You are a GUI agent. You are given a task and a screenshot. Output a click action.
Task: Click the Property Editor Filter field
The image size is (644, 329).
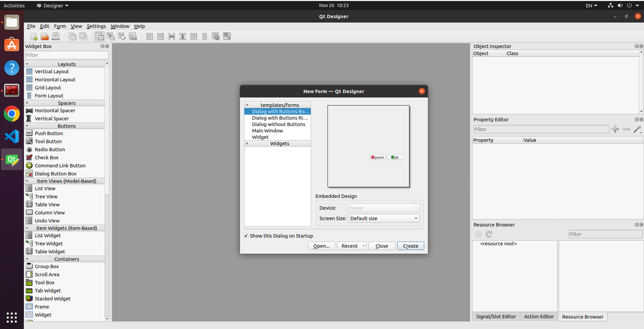click(x=541, y=129)
